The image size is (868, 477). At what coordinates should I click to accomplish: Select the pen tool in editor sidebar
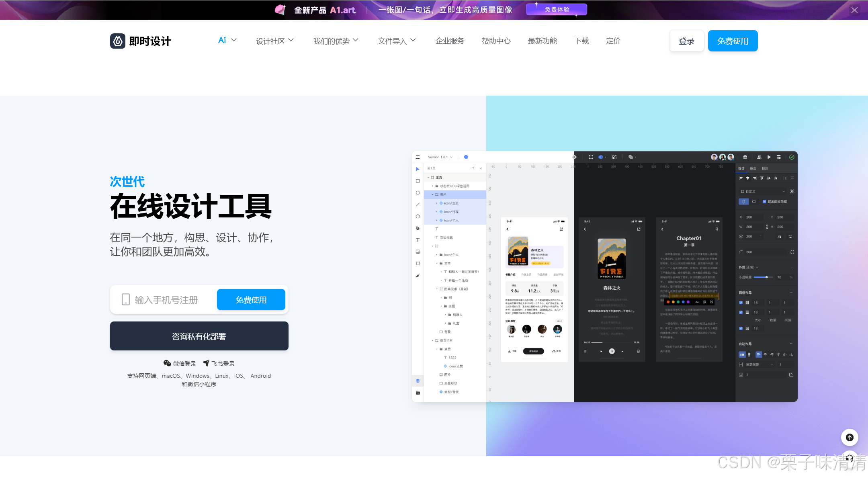pos(418,228)
